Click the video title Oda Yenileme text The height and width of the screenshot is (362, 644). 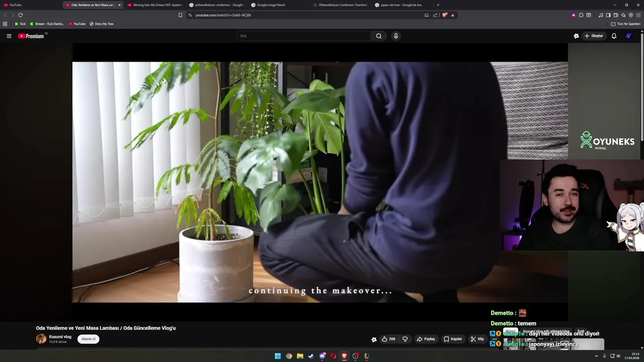[x=106, y=328]
